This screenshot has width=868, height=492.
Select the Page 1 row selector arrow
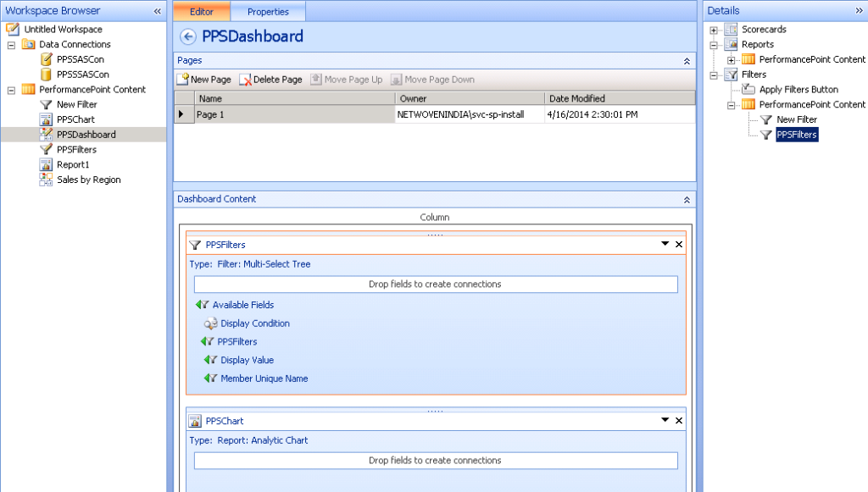(181, 114)
